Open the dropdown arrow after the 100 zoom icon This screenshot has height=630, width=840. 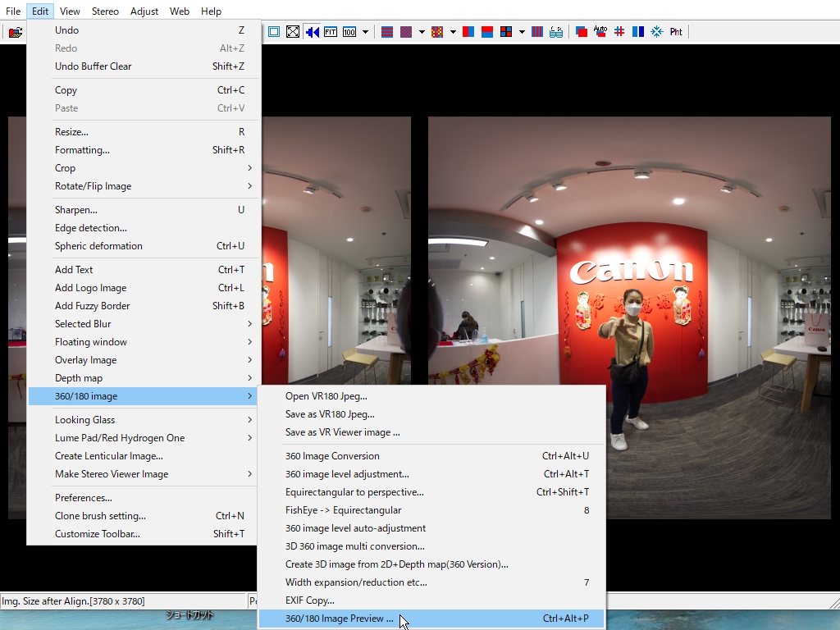coord(365,32)
